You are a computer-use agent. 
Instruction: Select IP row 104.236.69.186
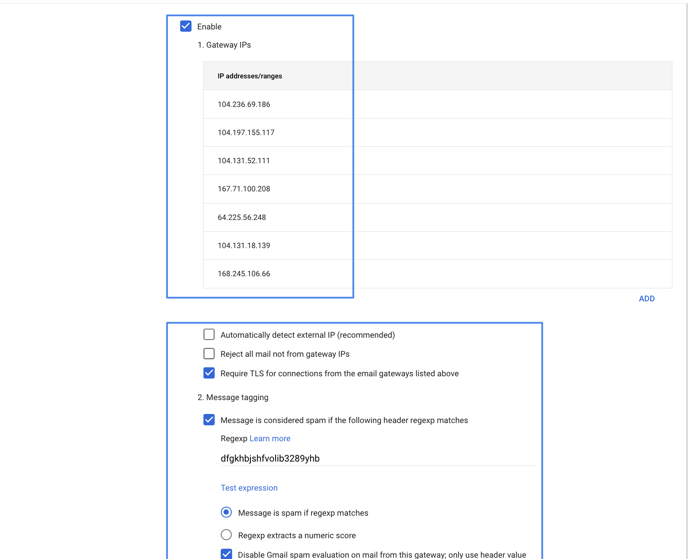point(437,104)
